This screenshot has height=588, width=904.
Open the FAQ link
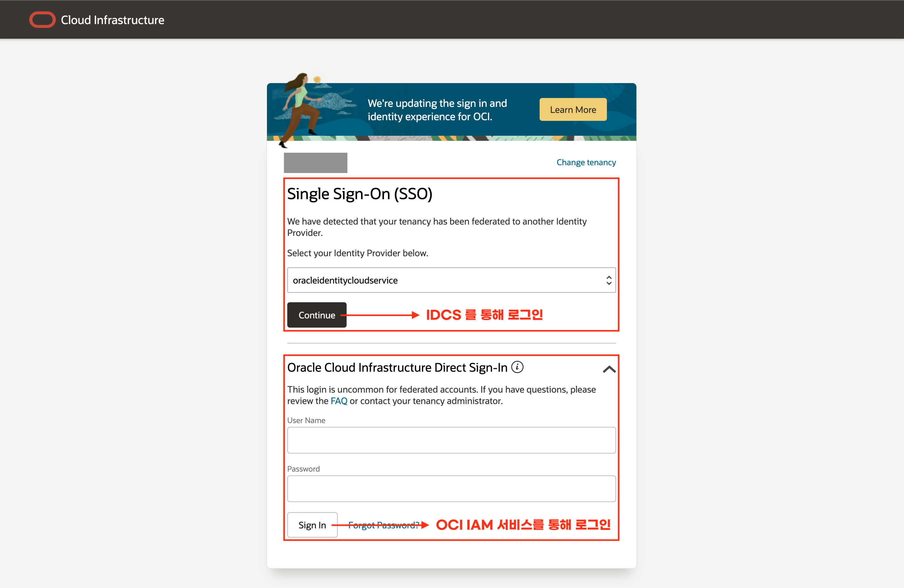[x=339, y=401]
